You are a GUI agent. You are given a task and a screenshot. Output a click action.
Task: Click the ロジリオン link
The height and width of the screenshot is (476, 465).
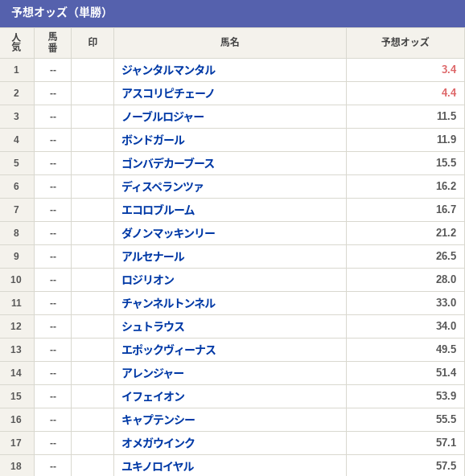148,280
